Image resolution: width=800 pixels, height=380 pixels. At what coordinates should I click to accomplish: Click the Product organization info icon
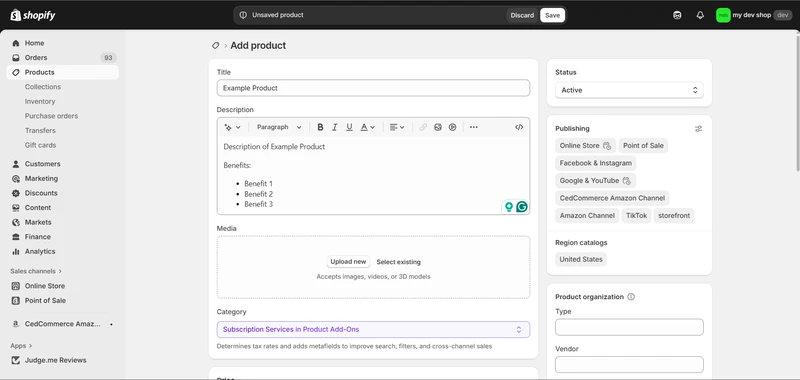pos(631,297)
